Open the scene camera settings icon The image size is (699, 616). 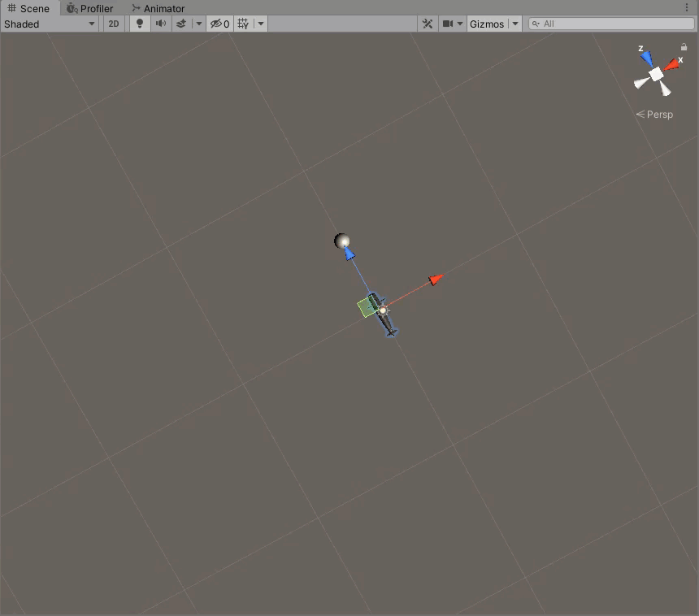448,24
